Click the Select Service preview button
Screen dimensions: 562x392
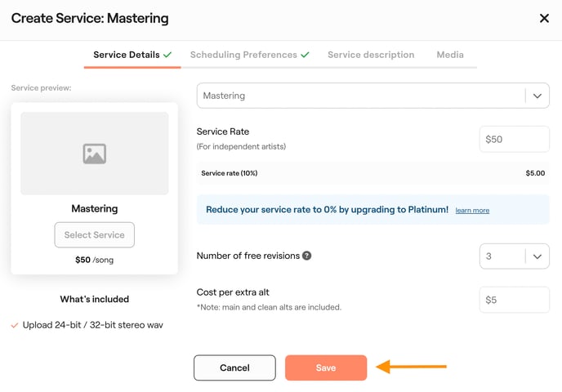click(x=94, y=235)
